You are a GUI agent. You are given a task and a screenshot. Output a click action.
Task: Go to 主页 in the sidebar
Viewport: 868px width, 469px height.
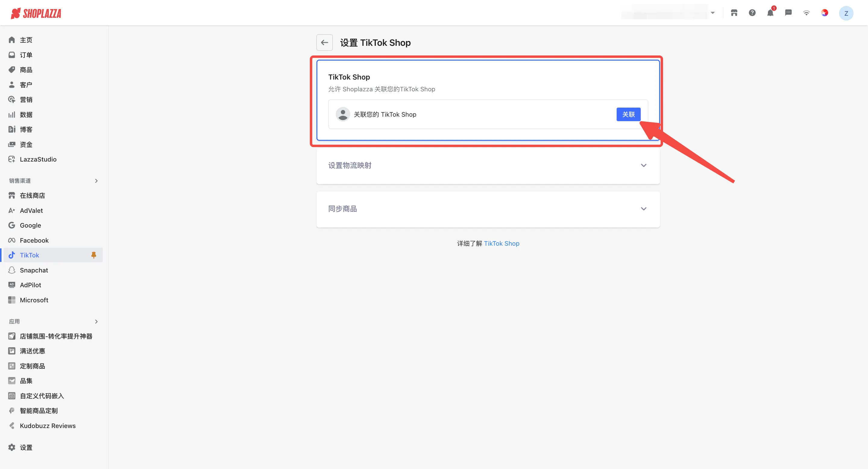tap(26, 40)
